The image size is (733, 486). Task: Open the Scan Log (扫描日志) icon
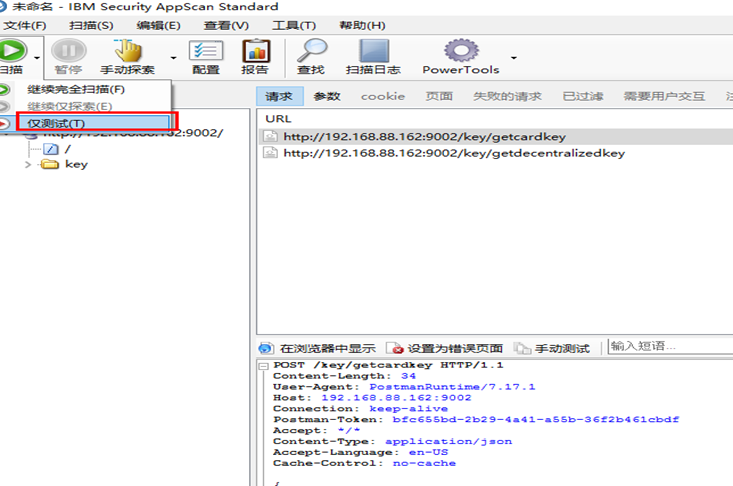374,50
